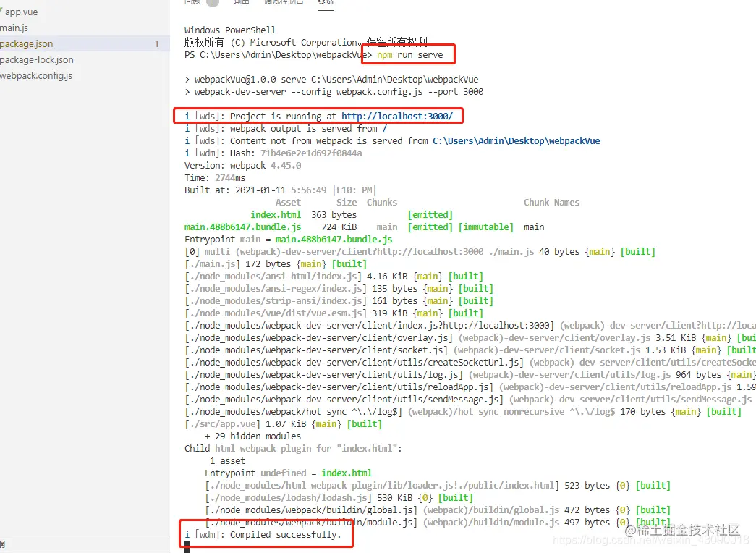Viewport: 756px width, 553px height.
Task: Click the client/overlay.js module line
Action: click(x=470, y=338)
